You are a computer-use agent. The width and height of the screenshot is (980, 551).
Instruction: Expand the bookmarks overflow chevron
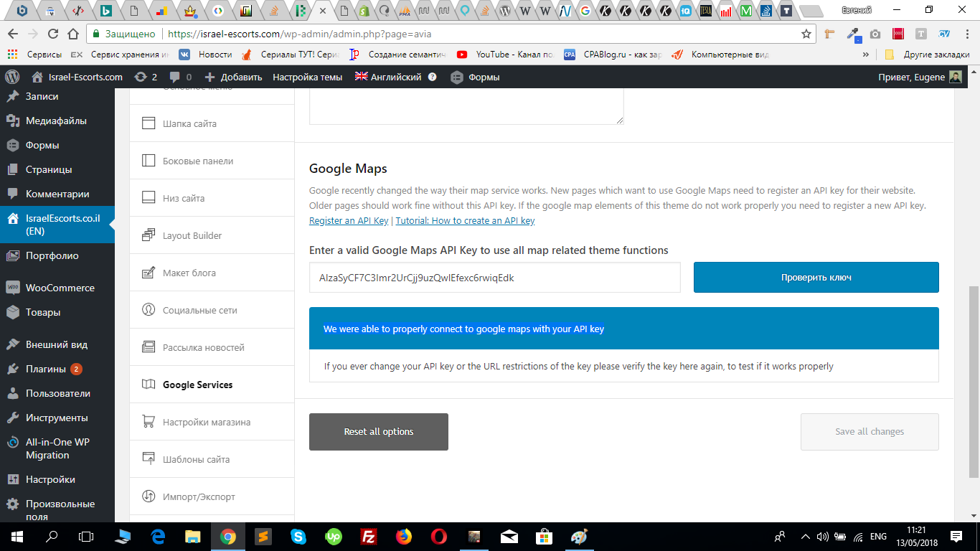tap(866, 55)
